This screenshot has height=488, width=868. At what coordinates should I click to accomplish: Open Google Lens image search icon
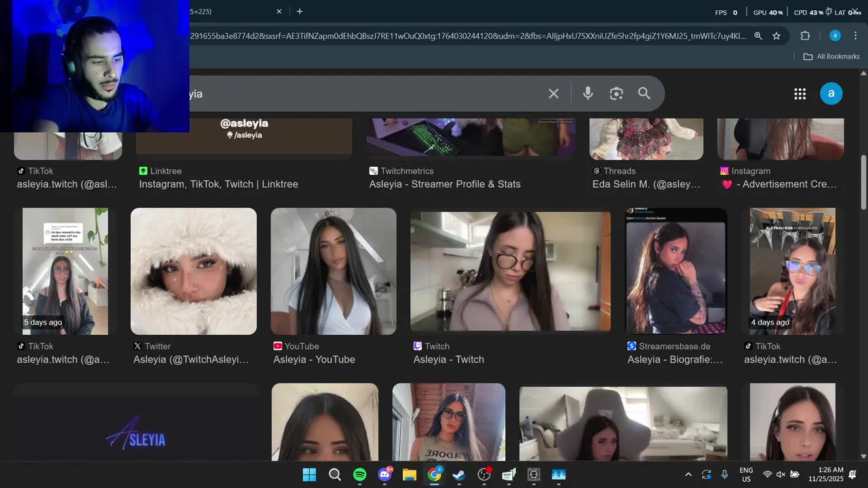pyautogui.click(x=616, y=94)
